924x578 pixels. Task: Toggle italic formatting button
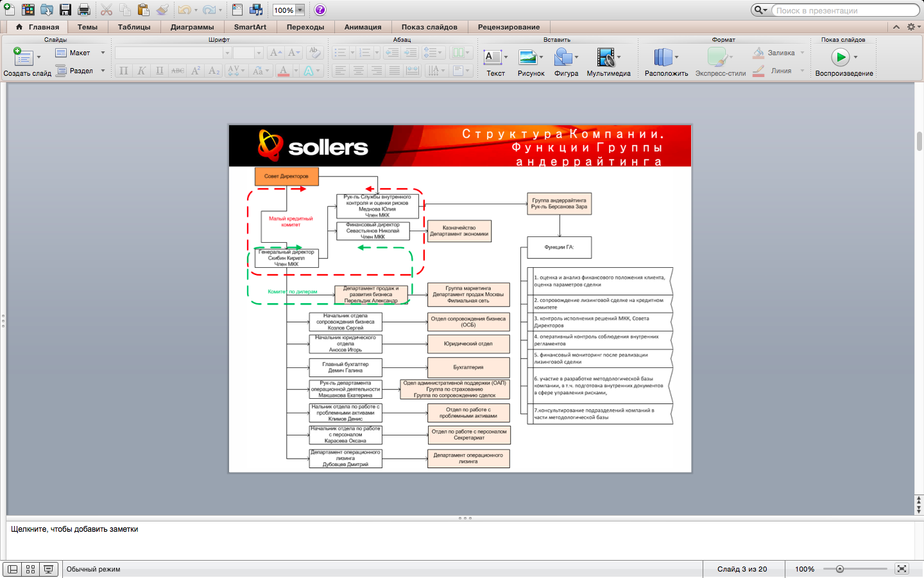click(142, 71)
